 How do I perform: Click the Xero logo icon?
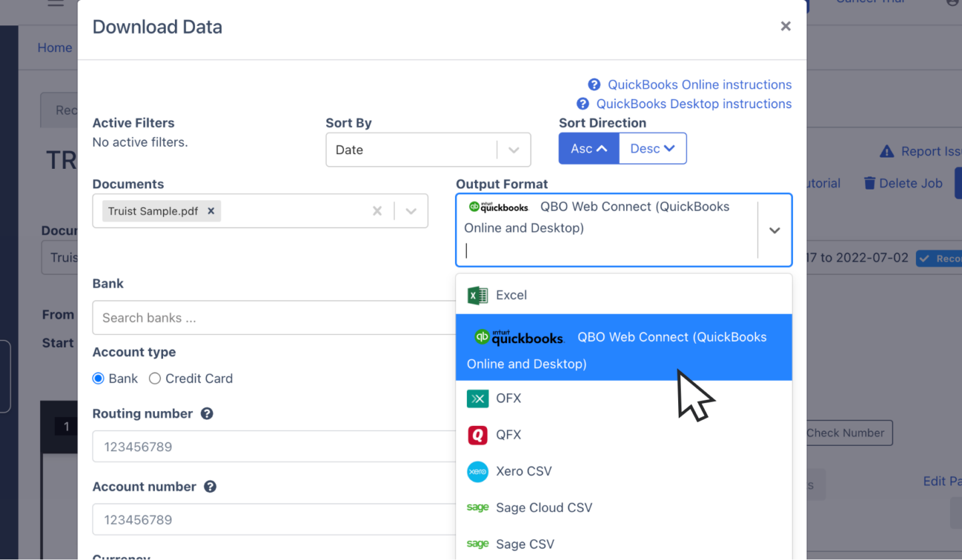click(x=477, y=472)
